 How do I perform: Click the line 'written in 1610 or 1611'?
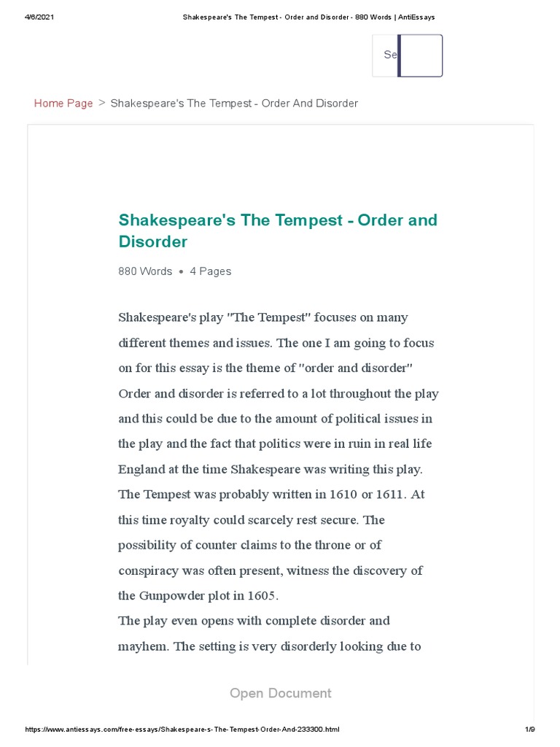pos(271,495)
